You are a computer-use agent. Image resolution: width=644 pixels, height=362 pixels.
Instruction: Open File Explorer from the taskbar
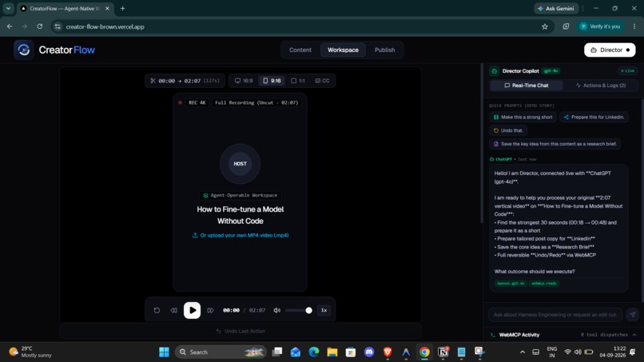pyautogui.click(x=332, y=352)
